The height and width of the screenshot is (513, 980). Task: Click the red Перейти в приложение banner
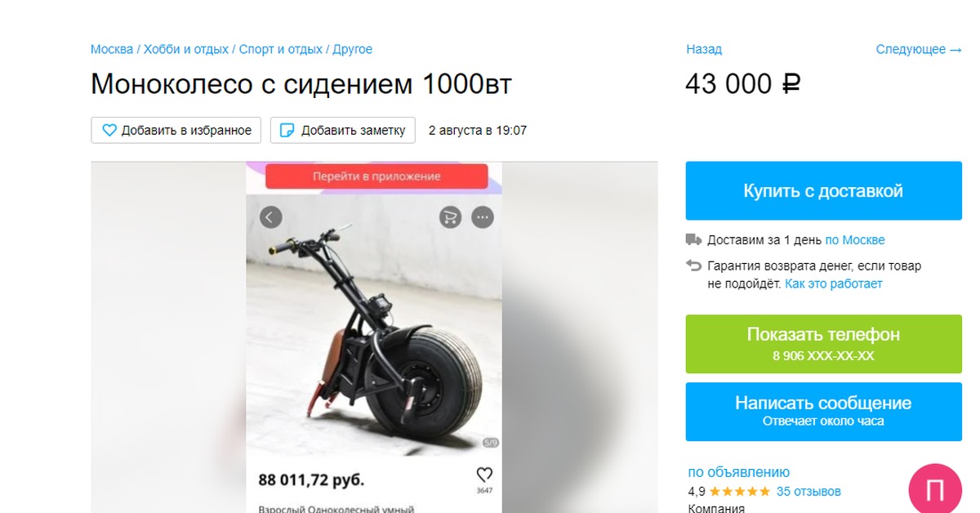tap(376, 176)
